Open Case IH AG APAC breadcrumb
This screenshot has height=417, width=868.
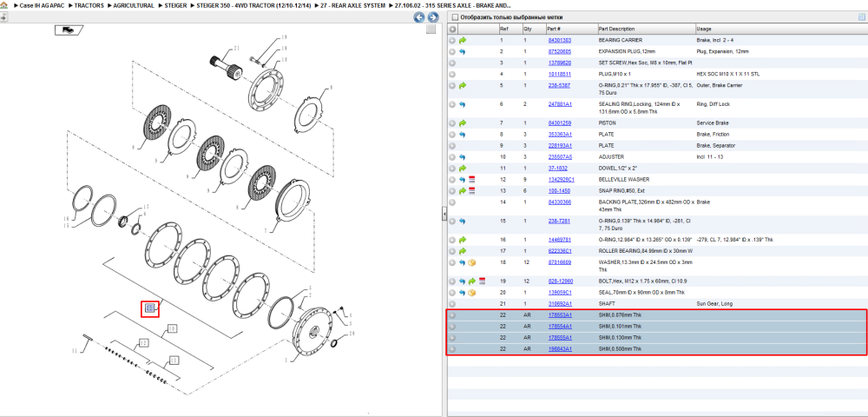(42, 5)
